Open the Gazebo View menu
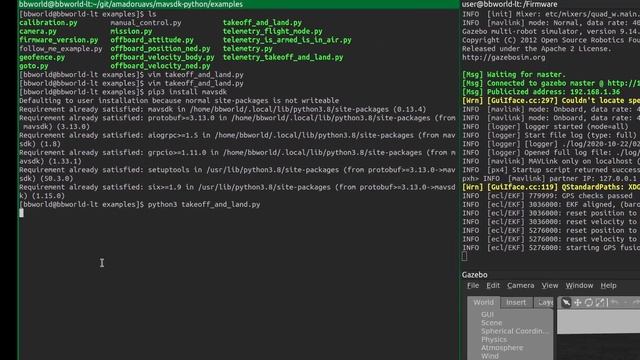This screenshot has width=640, height=360. click(550, 286)
